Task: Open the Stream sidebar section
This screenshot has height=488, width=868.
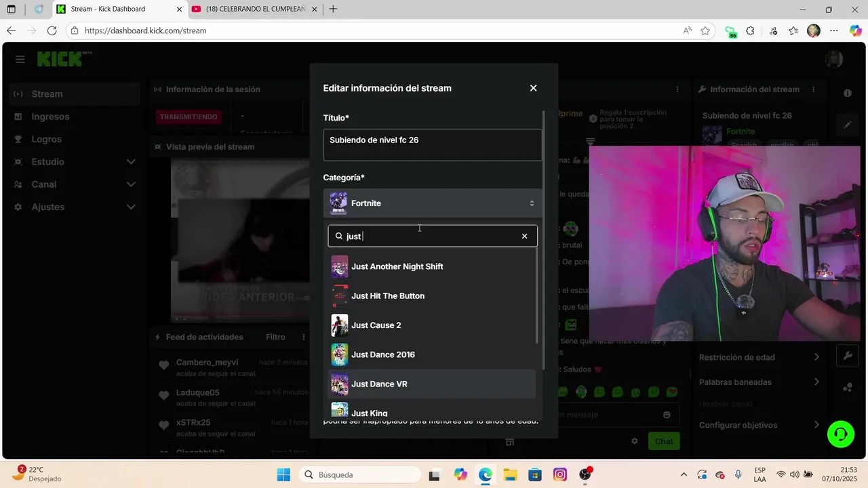Action: click(75, 94)
